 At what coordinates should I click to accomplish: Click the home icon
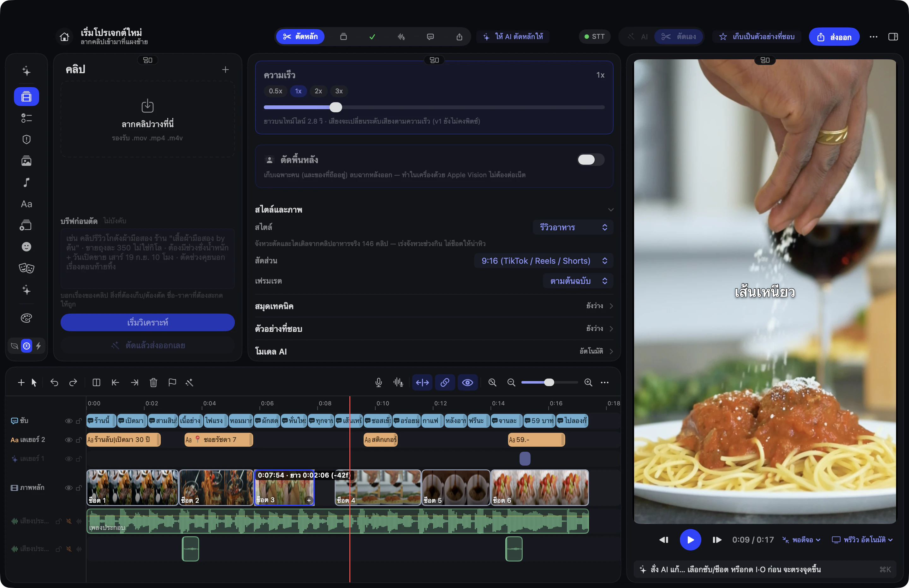click(x=65, y=37)
